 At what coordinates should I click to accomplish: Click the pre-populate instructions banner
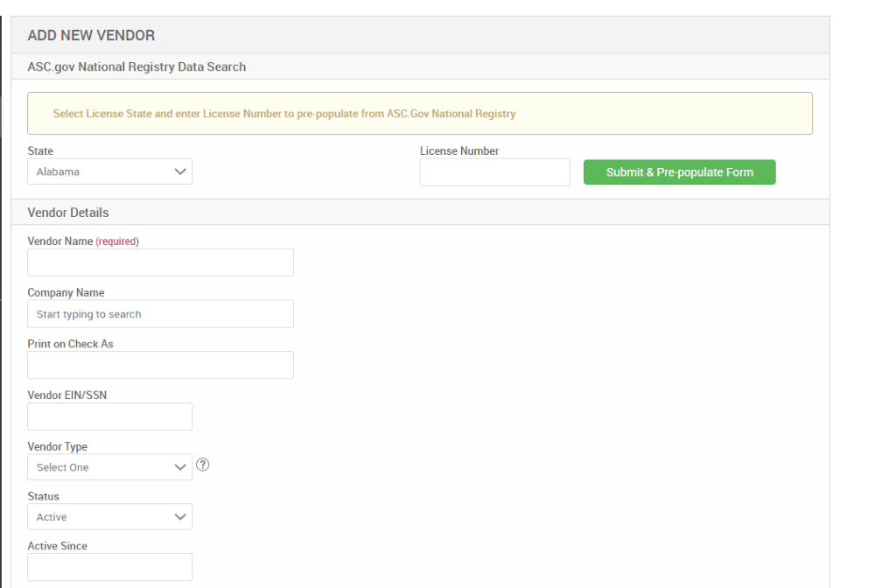coord(420,113)
